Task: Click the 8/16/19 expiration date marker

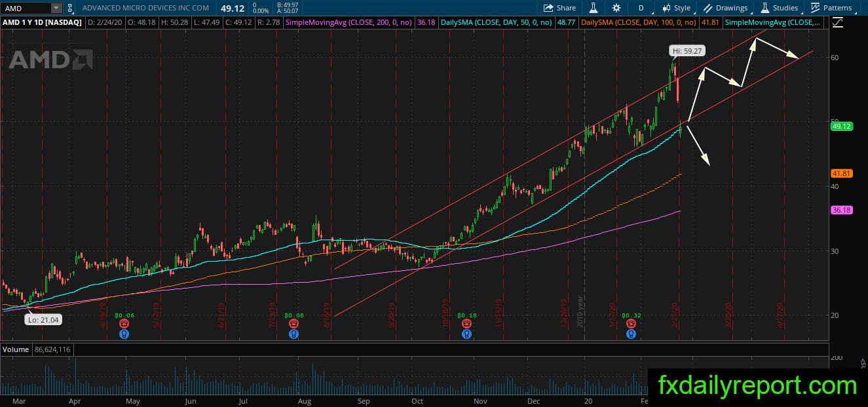Action: click(328, 314)
